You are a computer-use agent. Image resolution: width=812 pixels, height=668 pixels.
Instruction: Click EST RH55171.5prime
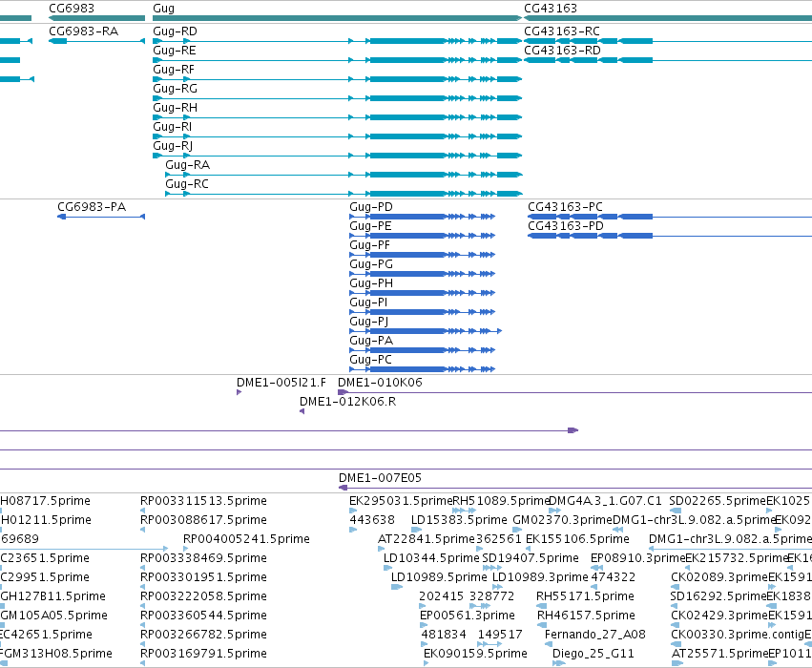pos(585,596)
